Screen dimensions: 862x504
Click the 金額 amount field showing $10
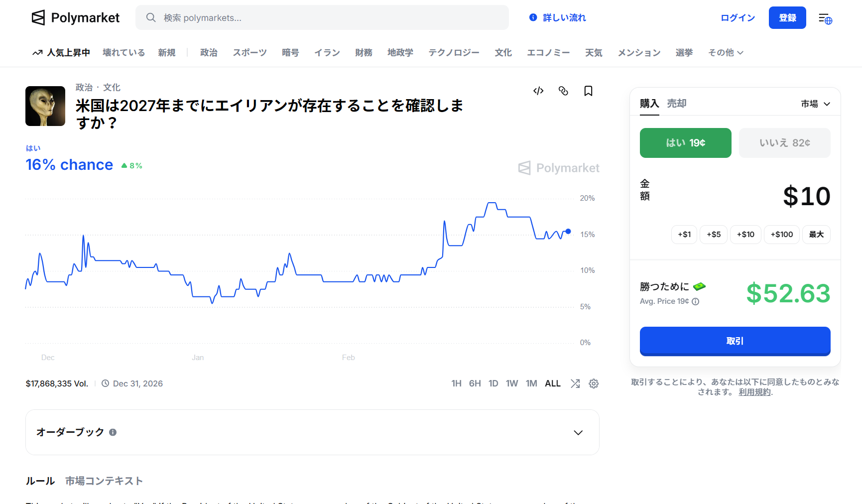pyautogui.click(x=806, y=196)
